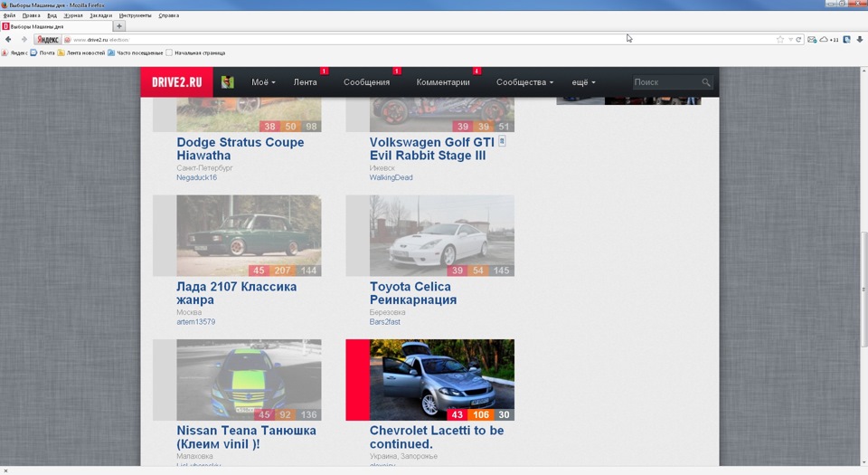Open the downloads arrow icon

coord(860,39)
